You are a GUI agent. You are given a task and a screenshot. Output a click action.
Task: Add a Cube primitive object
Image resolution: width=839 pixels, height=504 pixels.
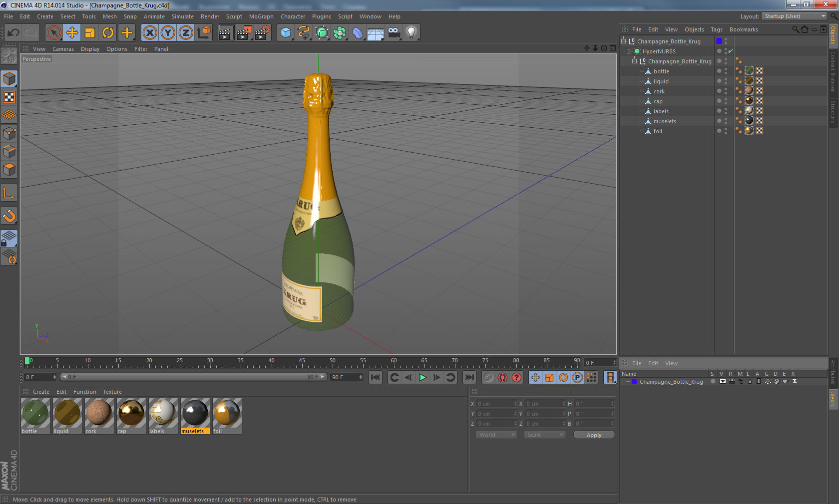point(286,33)
